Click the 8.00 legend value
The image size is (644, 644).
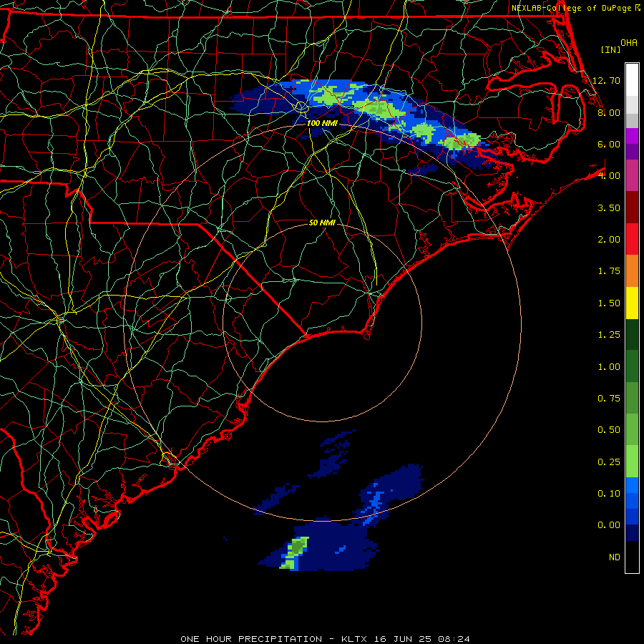[609, 112]
